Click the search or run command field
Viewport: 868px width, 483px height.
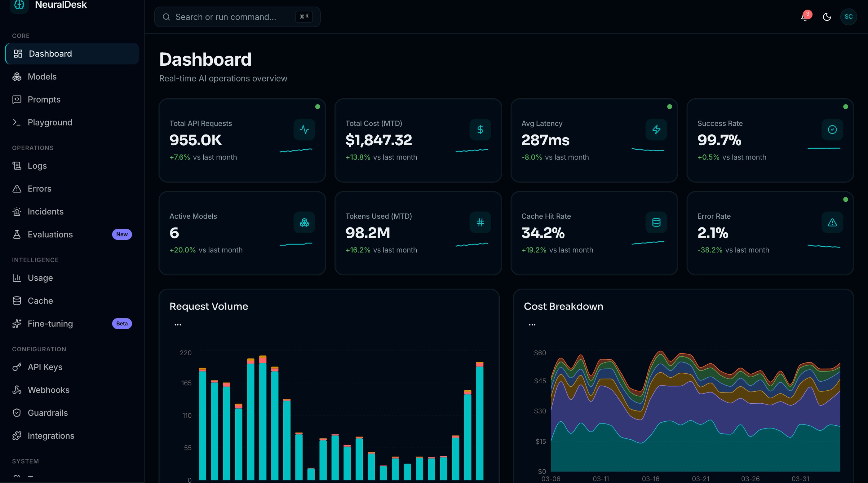coord(237,17)
